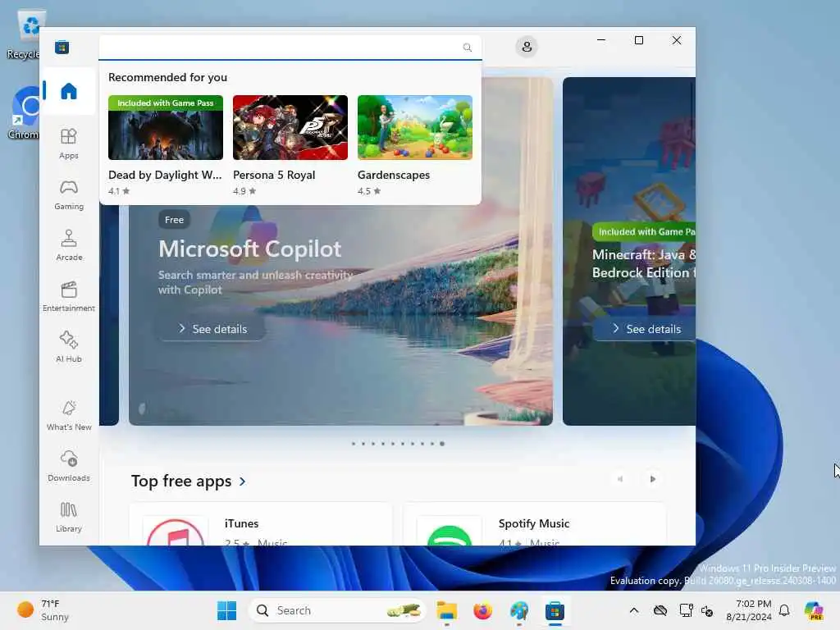Image resolution: width=840 pixels, height=630 pixels.
Task: Open the notifications bell
Action: point(784,610)
